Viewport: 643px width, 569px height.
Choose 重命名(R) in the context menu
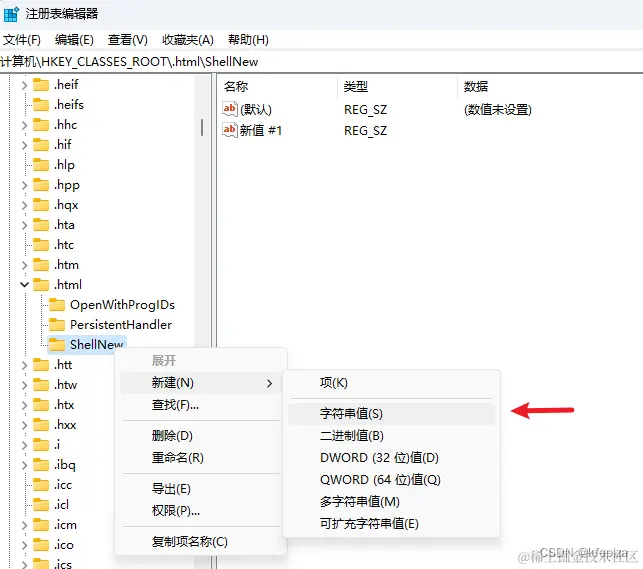tap(201, 457)
